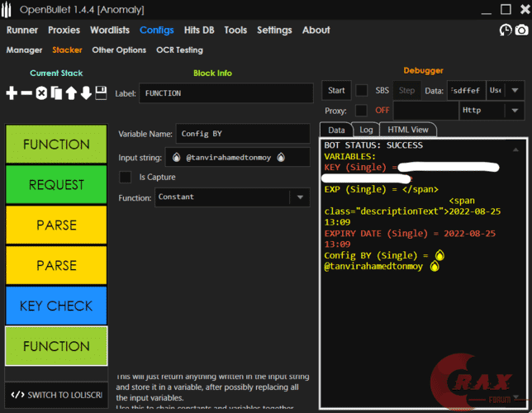Click the disable block X icon
This screenshot has height=413, width=532.
41,93
